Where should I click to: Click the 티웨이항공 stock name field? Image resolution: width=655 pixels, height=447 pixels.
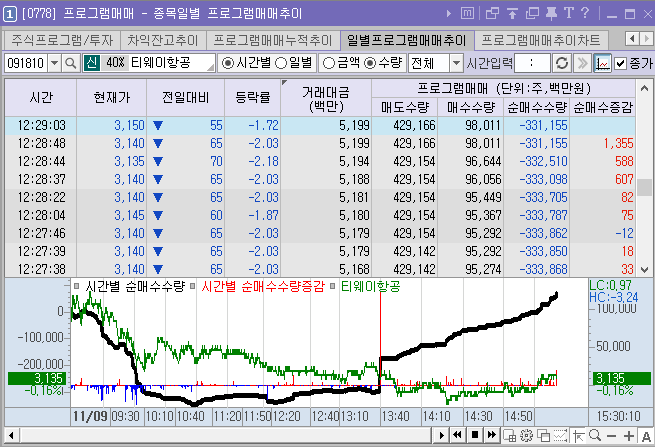pos(171,63)
